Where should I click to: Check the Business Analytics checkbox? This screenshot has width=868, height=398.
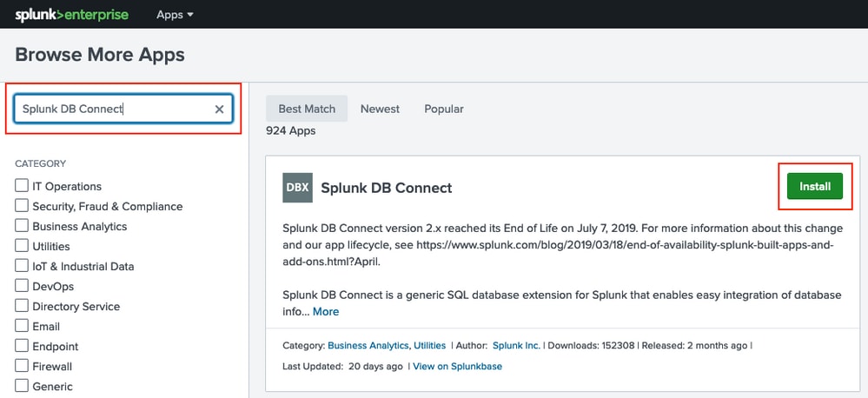point(22,225)
